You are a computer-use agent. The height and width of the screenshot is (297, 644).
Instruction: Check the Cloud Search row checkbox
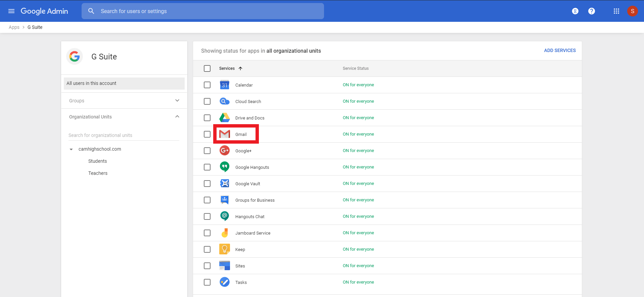tap(207, 101)
